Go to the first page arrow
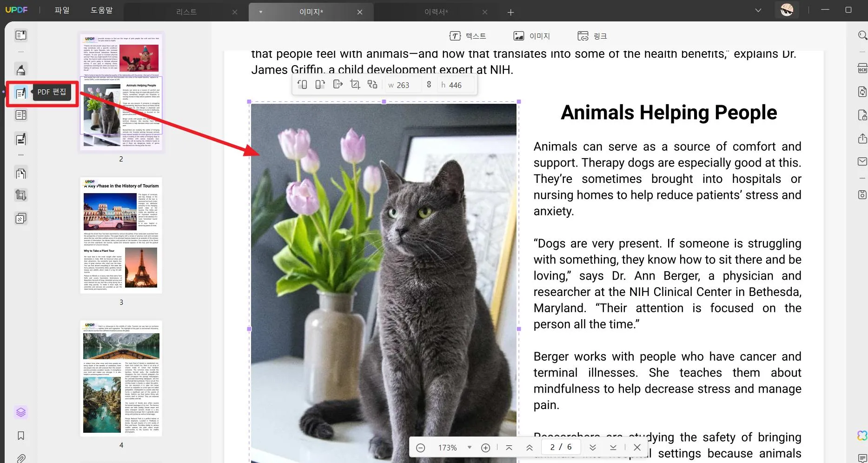The height and width of the screenshot is (463, 868). [509, 448]
